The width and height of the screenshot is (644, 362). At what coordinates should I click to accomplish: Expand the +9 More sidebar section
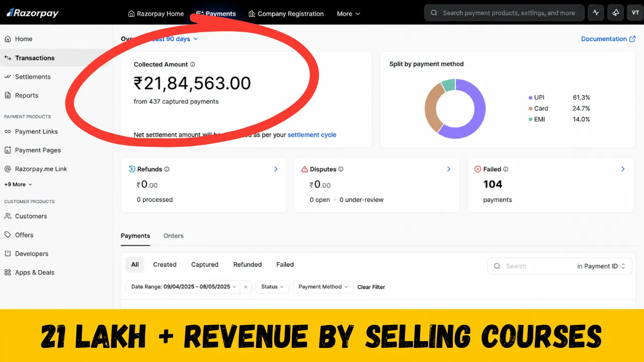[x=18, y=185]
